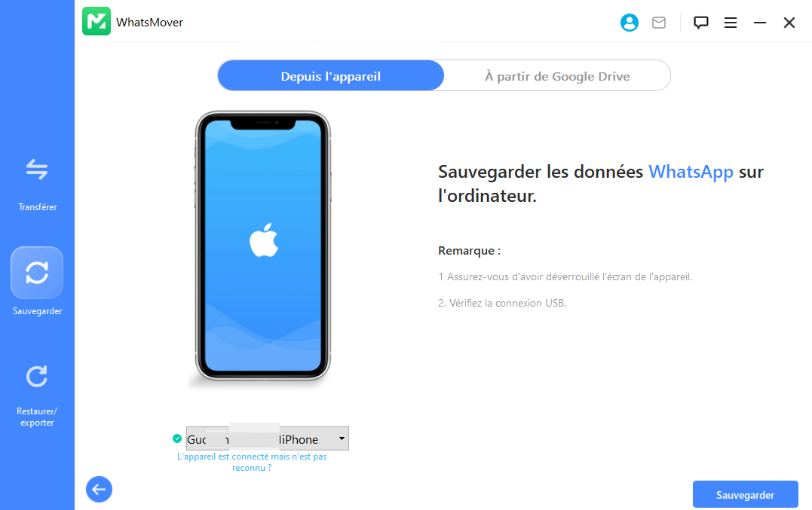The image size is (812, 510).
Task: Open the connected device selection box
Action: coord(267,438)
